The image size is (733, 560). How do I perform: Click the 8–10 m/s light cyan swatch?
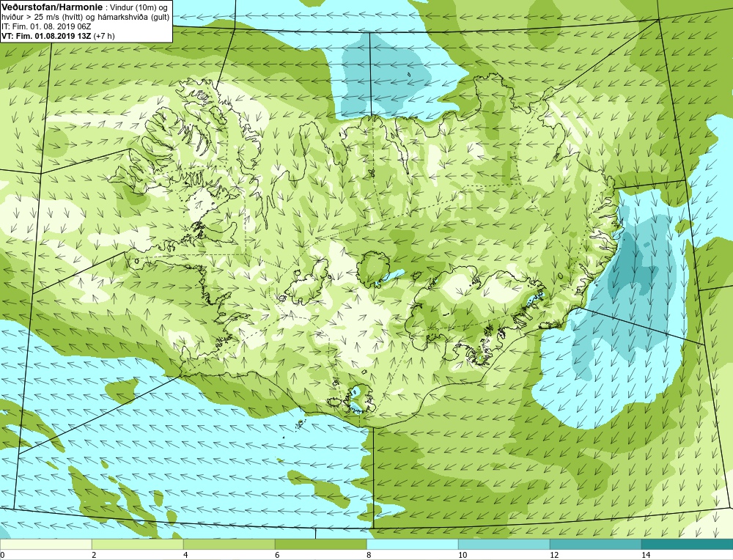point(412,544)
